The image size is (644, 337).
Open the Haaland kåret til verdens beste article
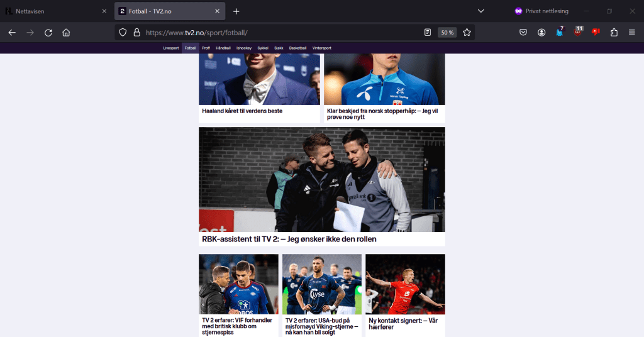242,111
